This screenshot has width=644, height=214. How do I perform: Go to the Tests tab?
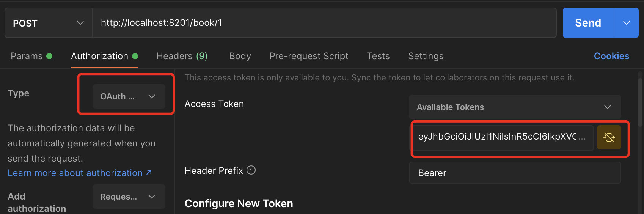point(378,56)
